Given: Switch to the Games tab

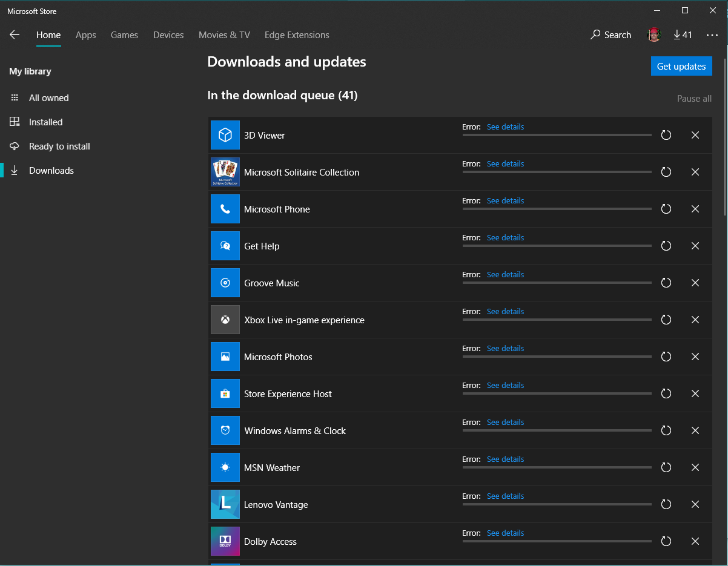Looking at the screenshot, I should point(124,35).
